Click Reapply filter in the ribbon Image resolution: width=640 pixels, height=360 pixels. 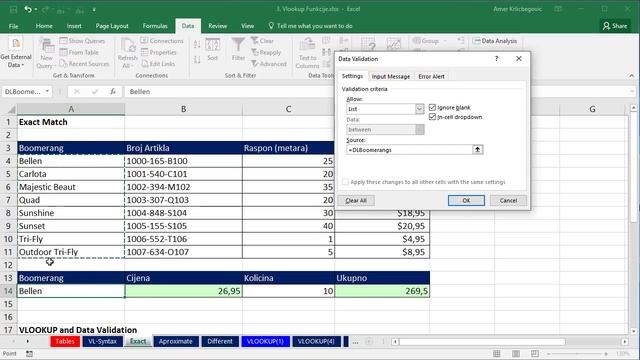266,52
